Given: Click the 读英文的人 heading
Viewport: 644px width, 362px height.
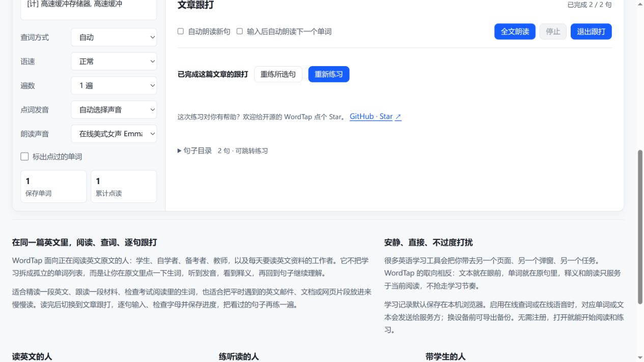Looking at the screenshot, I should point(32,356).
